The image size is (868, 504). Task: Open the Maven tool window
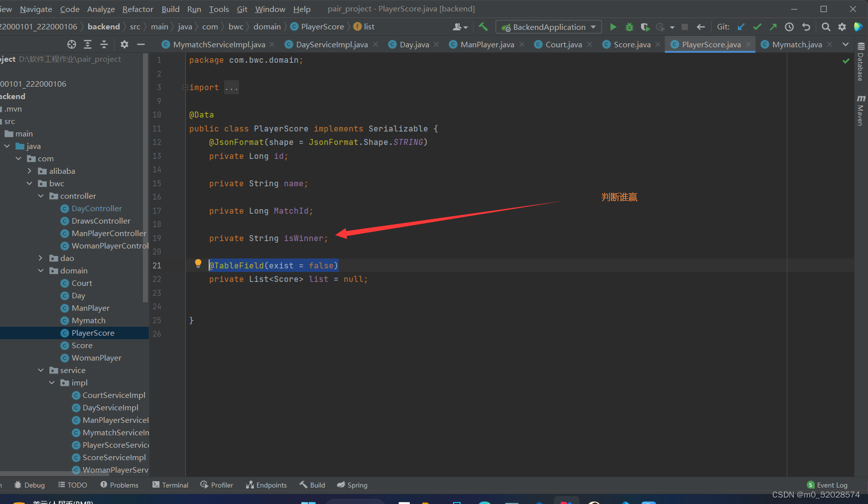861,110
